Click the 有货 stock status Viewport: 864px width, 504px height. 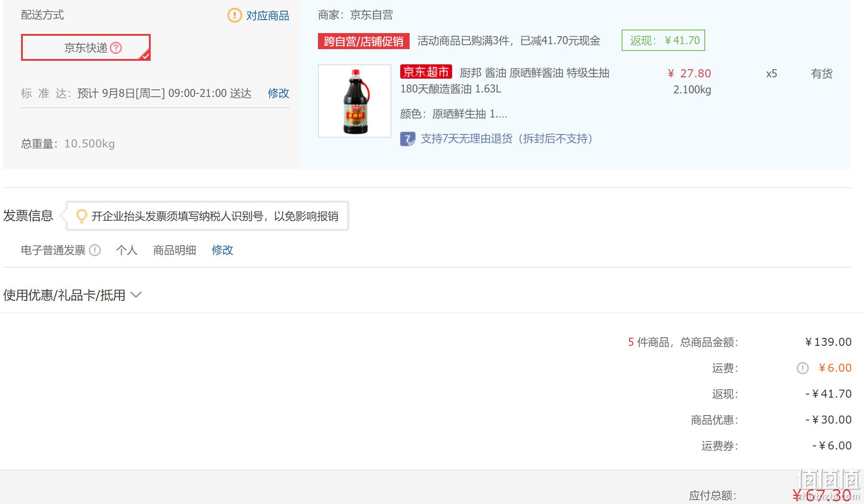coord(822,74)
